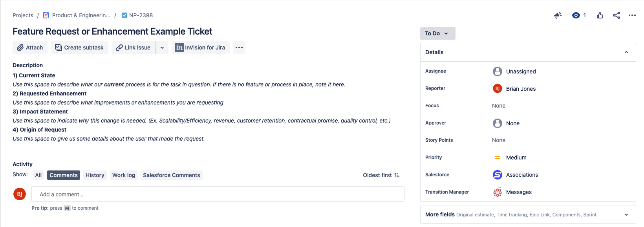Click the Attach paperclip button
Image resolution: width=644 pixels, height=227 pixels.
tap(30, 48)
